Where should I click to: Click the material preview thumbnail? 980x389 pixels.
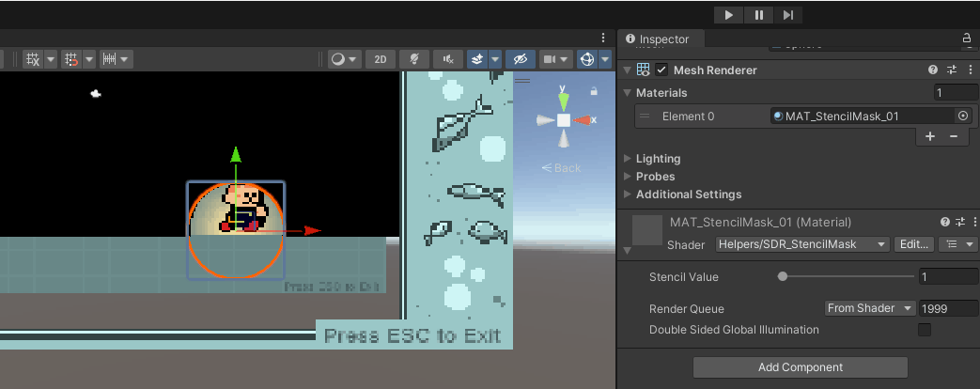tap(646, 230)
